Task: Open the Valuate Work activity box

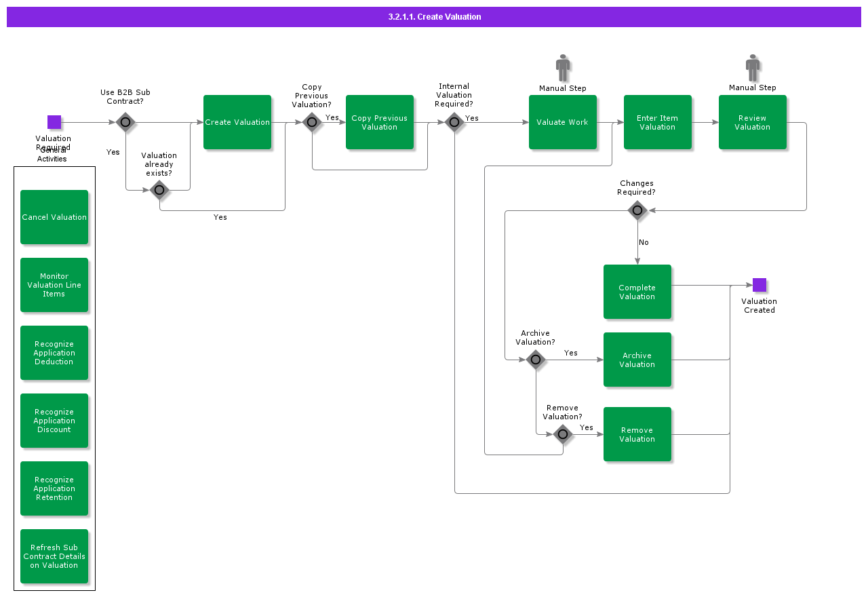Action: (x=563, y=122)
